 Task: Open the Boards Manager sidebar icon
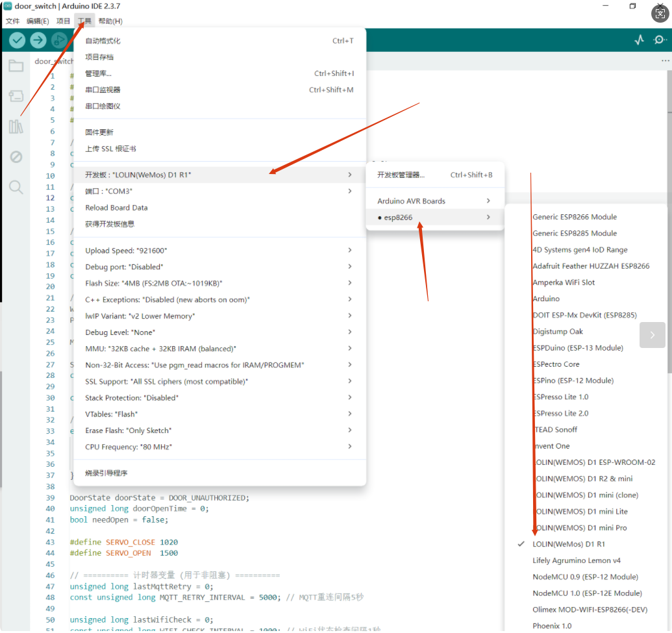pos(16,96)
